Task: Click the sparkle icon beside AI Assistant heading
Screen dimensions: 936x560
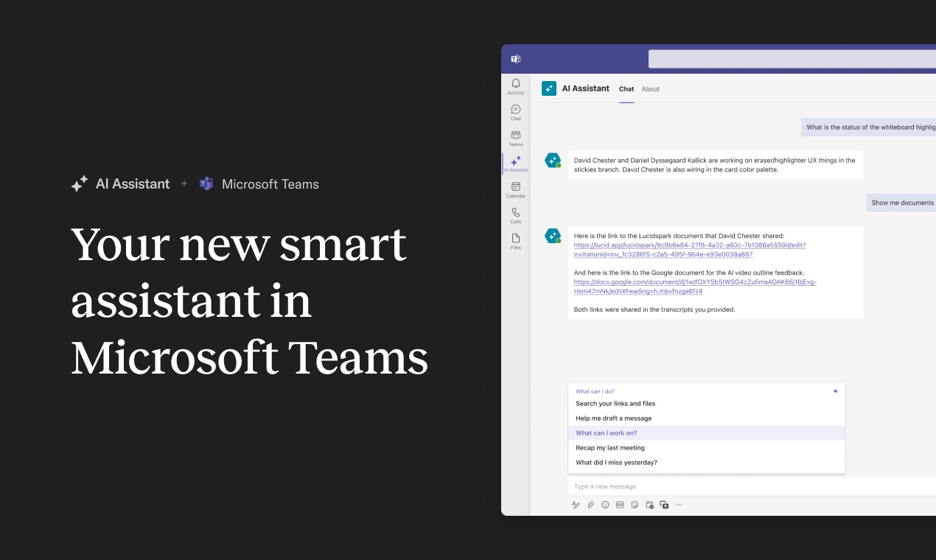Action: tap(80, 184)
